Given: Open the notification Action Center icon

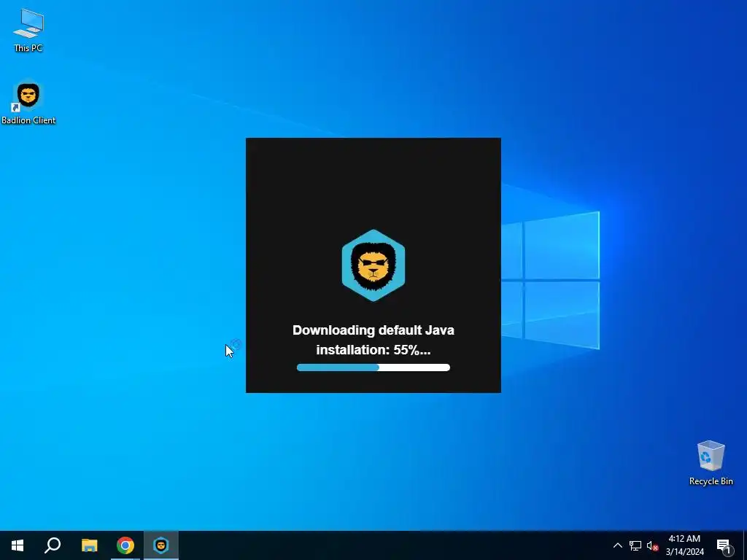Looking at the screenshot, I should tap(724, 545).
